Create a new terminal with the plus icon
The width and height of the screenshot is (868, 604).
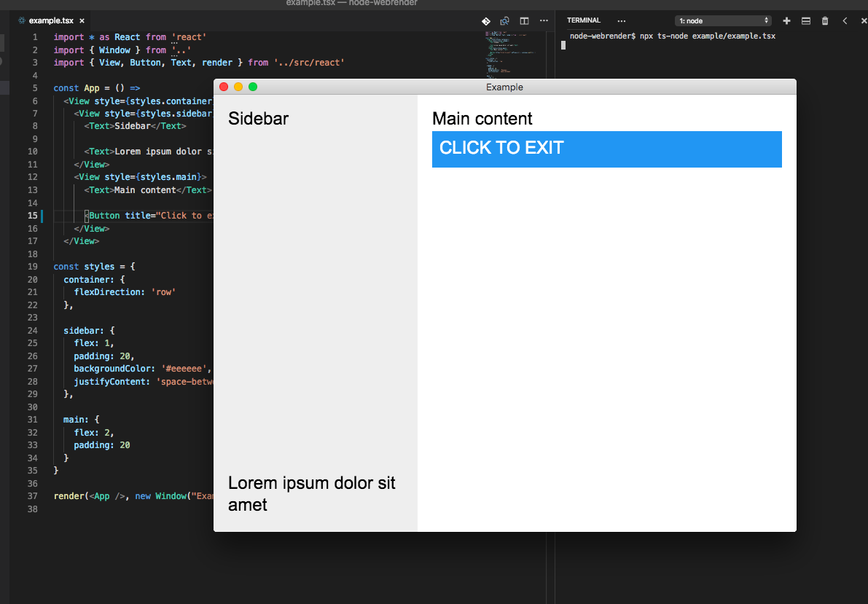(786, 20)
